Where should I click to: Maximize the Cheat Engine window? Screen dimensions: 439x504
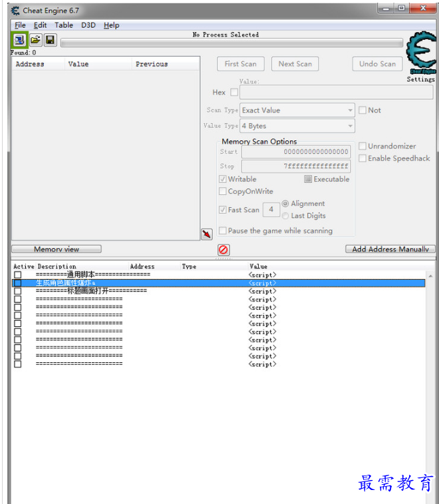(x=402, y=9)
